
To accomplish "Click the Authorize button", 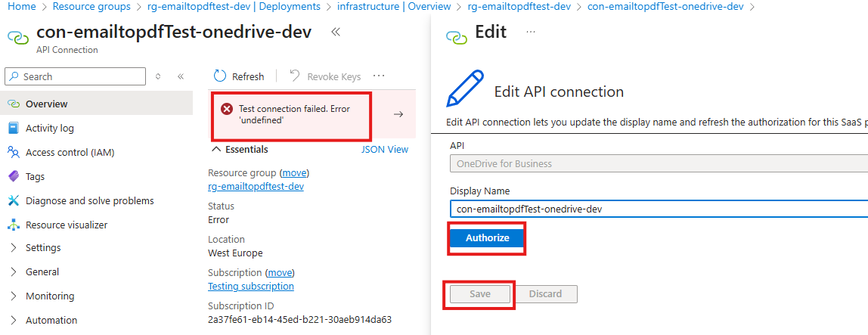I will click(487, 238).
